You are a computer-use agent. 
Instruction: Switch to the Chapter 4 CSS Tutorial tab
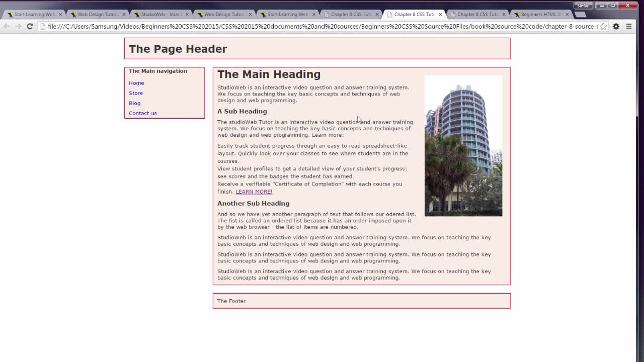pyautogui.click(x=351, y=14)
